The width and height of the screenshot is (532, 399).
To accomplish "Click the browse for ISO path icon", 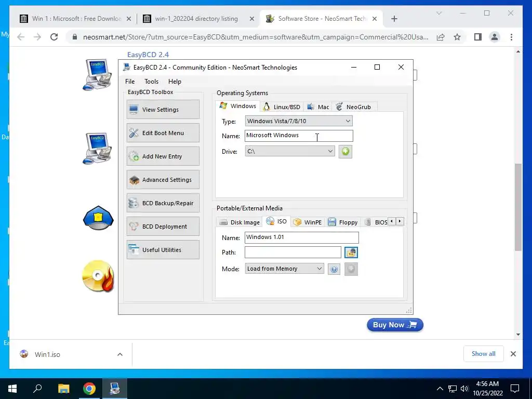I will pyautogui.click(x=351, y=252).
